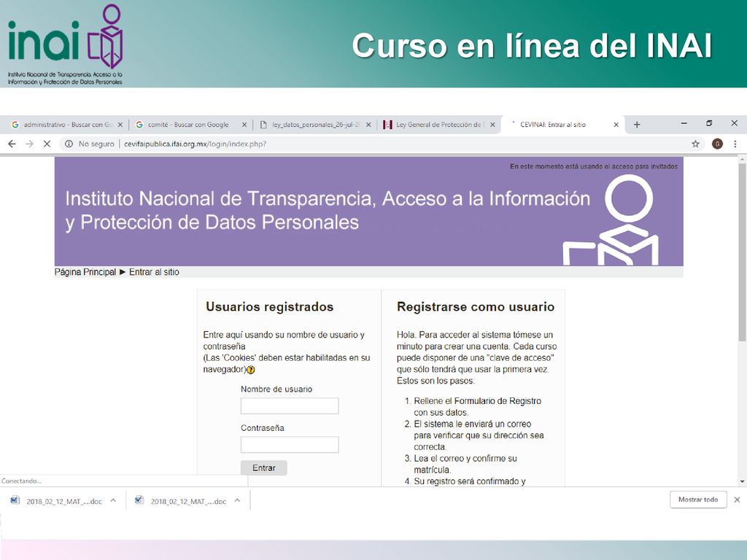Screen dimensions: 747x560
Task: Close the CEVINAI: Entrar al sitio tab
Action: tap(616, 125)
